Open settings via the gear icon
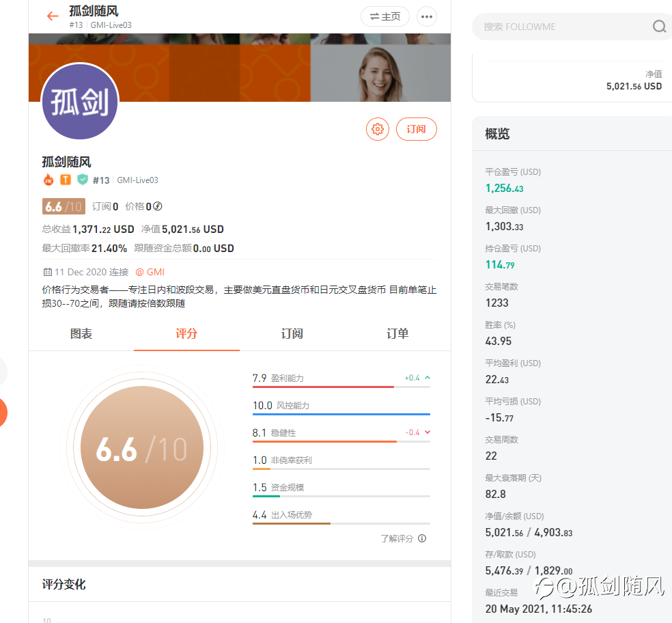The width and height of the screenshot is (672, 623). [378, 129]
